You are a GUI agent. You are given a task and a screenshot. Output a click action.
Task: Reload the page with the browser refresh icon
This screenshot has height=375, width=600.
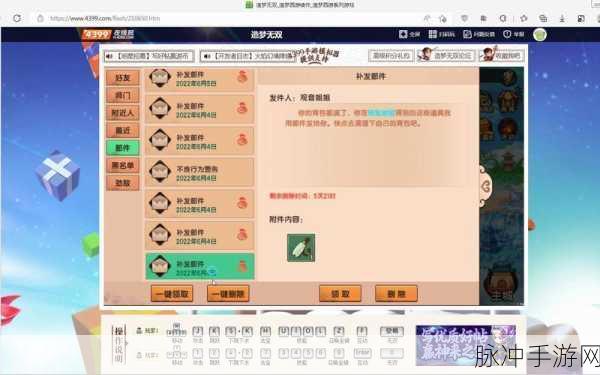(x=17, y=18)
